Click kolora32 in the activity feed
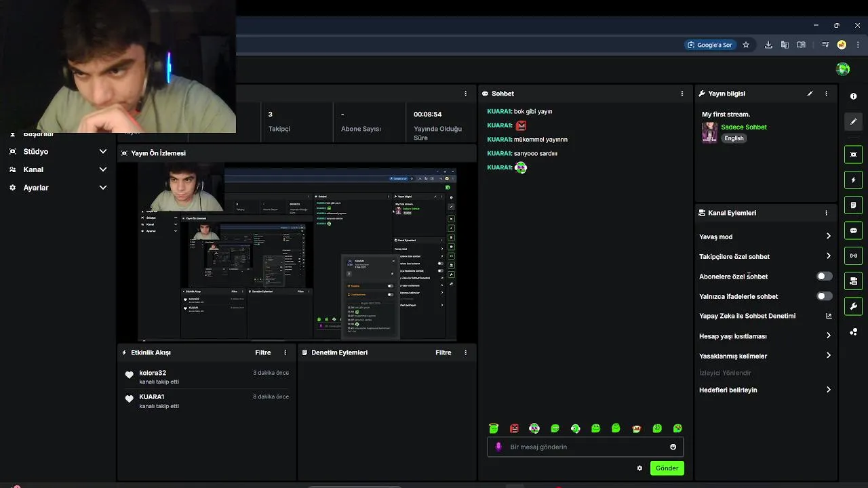 [x=153, y=373]
